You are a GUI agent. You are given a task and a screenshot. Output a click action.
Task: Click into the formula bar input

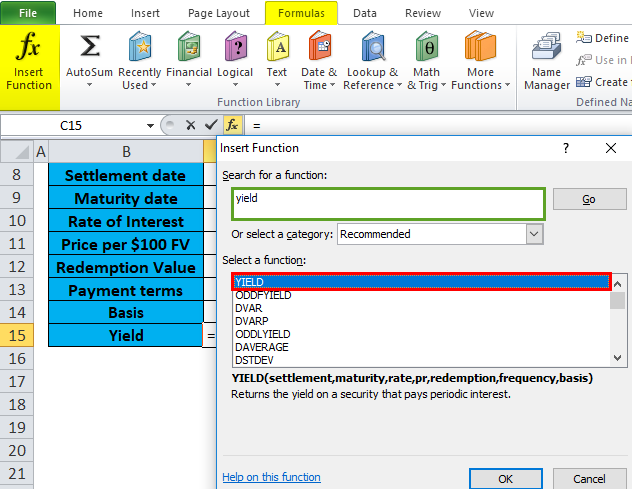pyautogui.click(x=439, y=126)
